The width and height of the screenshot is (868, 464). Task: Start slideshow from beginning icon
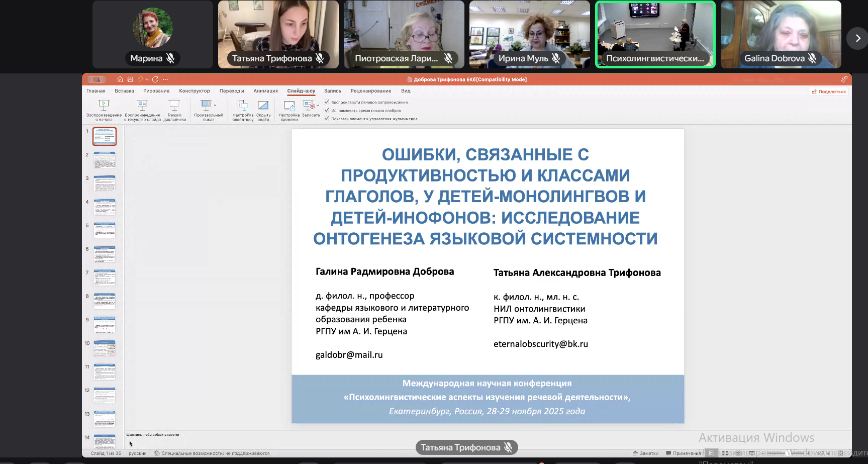point(104,105)
